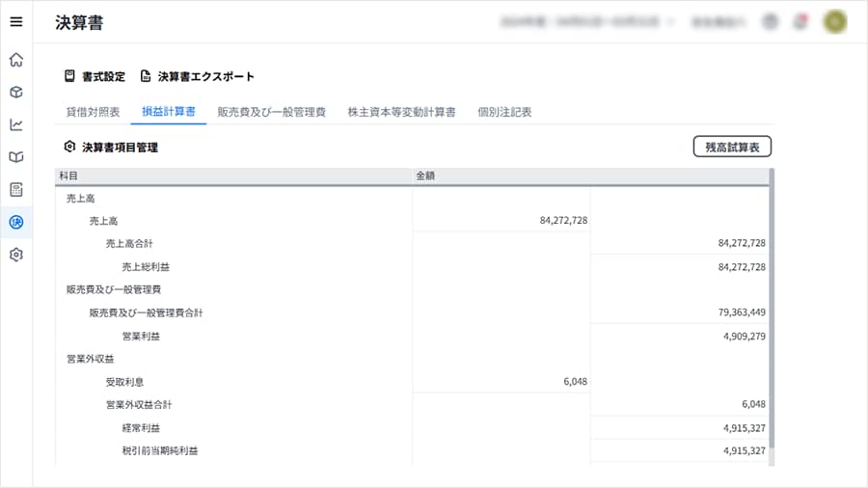Switch to 株主資本等変動計算書 tab
868x488 pixels.
[401, 112]
